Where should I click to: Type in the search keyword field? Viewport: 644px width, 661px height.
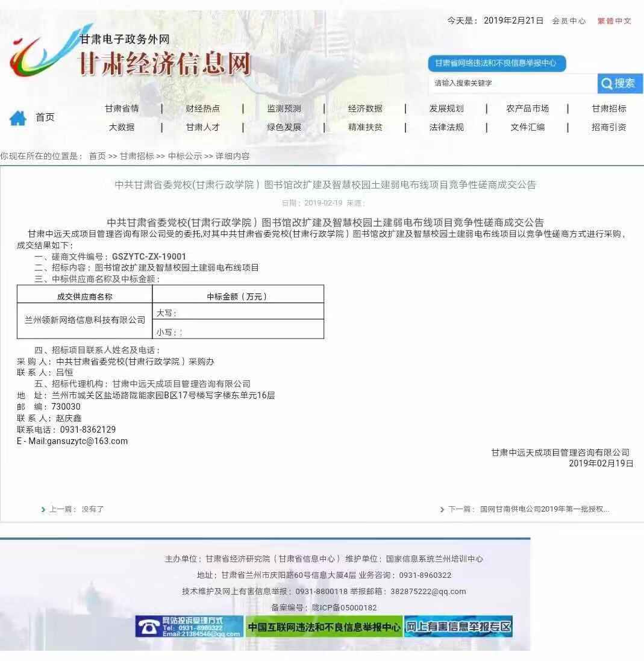pos(512,83)
